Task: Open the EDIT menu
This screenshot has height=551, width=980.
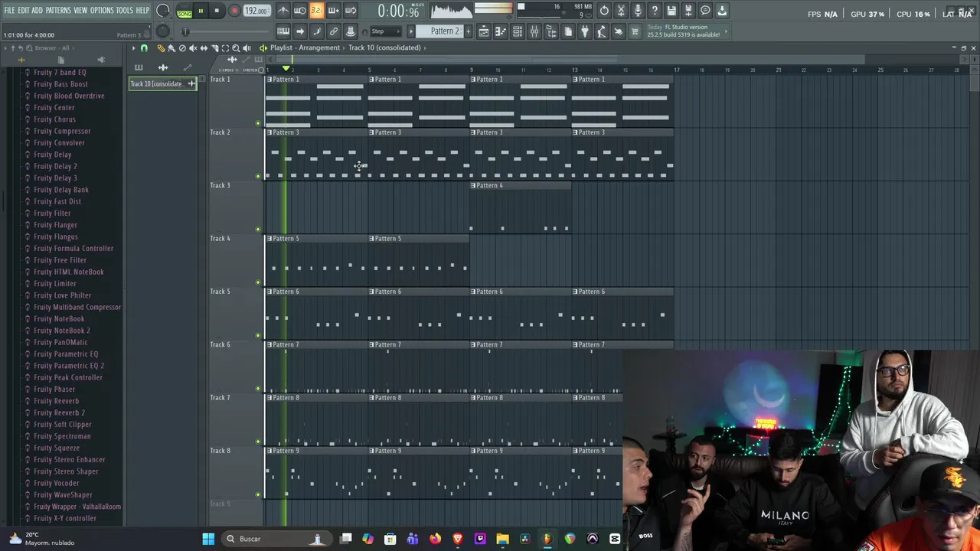Action: pos(24,10)
